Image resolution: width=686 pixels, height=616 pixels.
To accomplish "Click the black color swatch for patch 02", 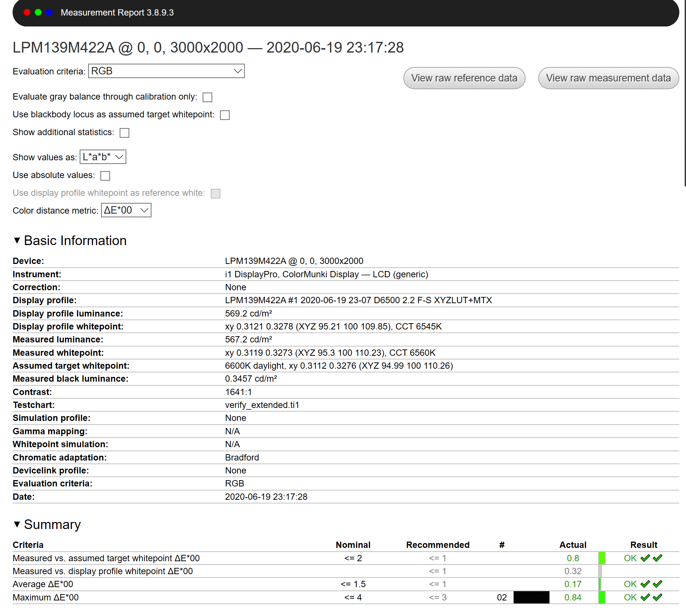I will point(531,597).
